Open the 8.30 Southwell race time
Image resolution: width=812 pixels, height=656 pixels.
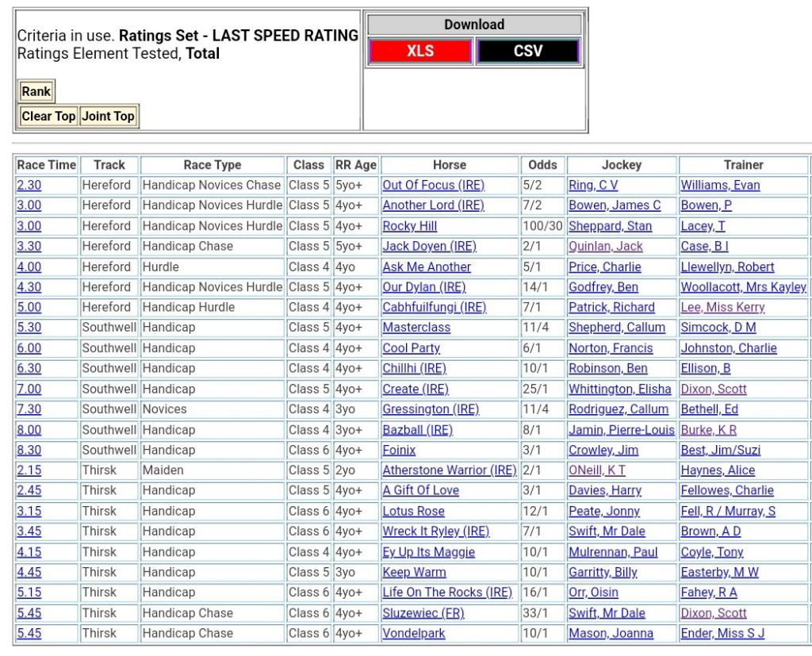29,451
